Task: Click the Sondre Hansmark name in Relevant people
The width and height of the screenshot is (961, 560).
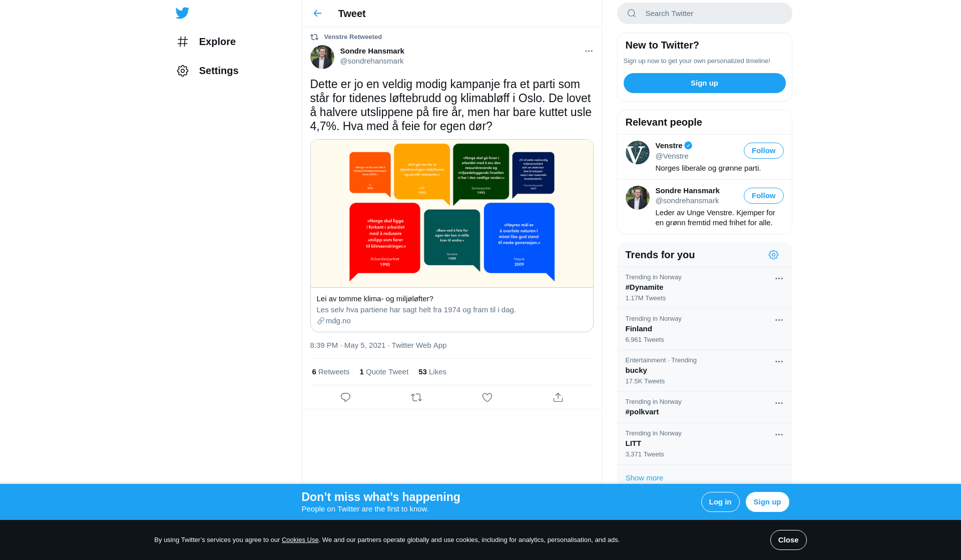Action: (687, 191)
